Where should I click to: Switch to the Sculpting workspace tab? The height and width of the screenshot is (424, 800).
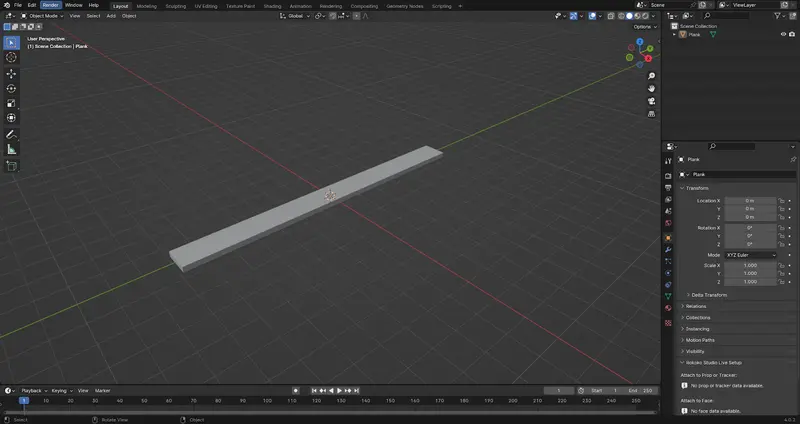point(174,5)
